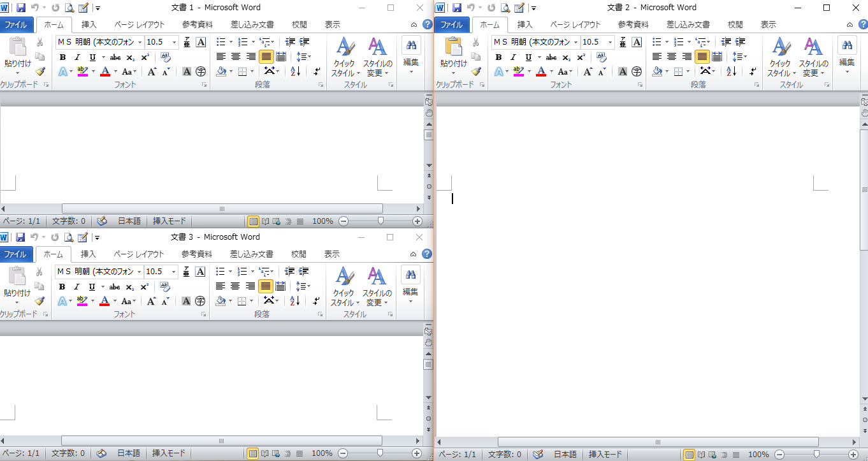Switch to ページ レイアウト tab in 文書 3

tap(139, 254)
